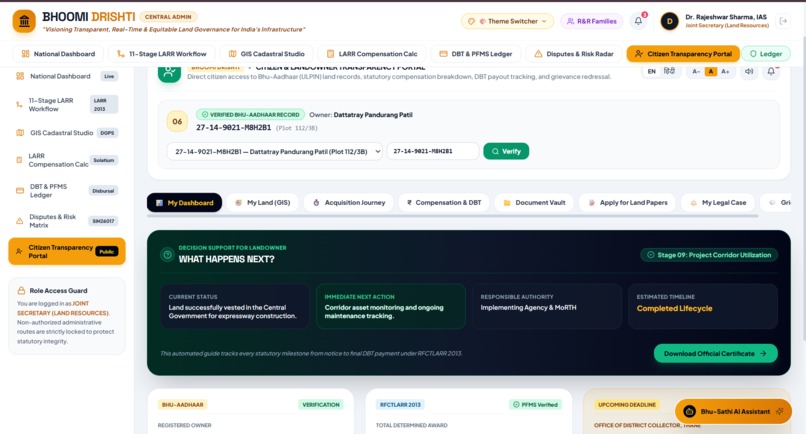Switch to the Compensation & DBT sub-tab
The height and width of the screenshot is (434, 806).
pyautogui.click(x=444, y=203)
